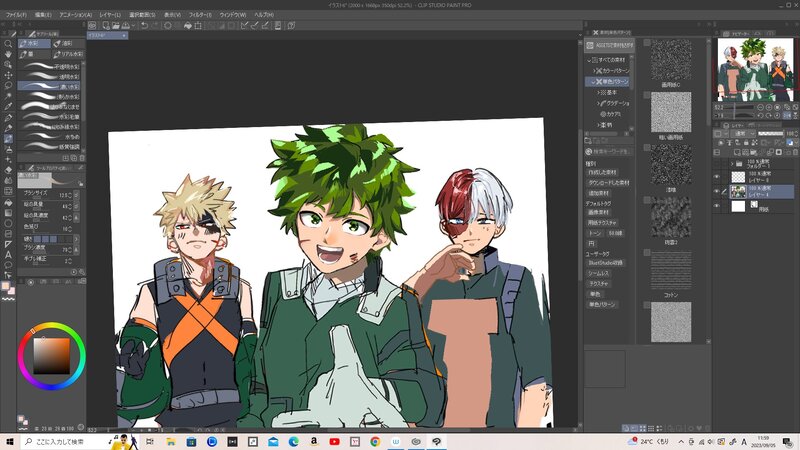Click New Raster Layer icon in Layer panel
Image resolution: width=800 pixels, height=450 pixels.
[x=737, y=153]
